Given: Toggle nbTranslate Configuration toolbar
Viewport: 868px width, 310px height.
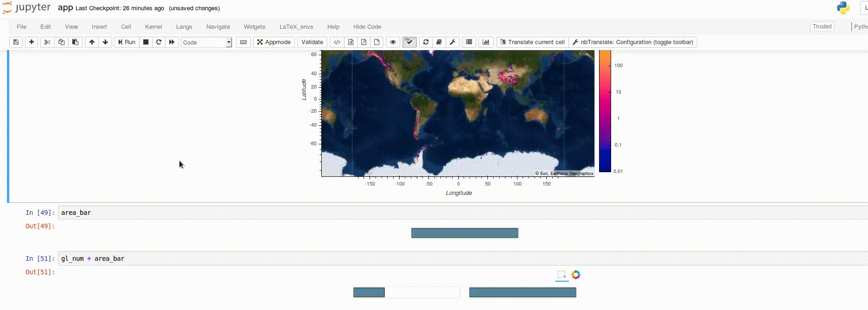Looking at the screenshot, I should pos(633,42).
